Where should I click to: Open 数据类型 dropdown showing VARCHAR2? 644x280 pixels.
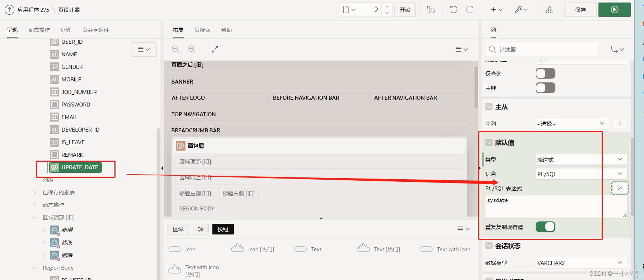point(581,263)
